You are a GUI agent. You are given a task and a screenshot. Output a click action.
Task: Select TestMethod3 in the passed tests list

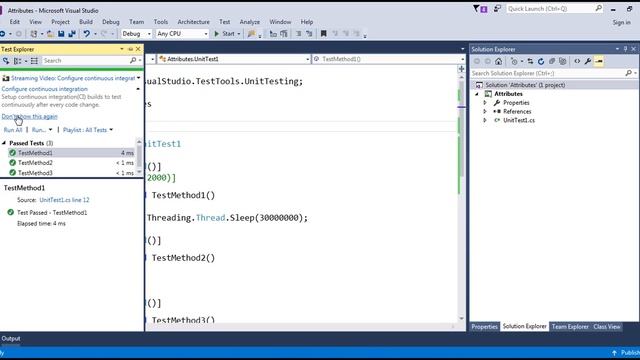[71, 173]
